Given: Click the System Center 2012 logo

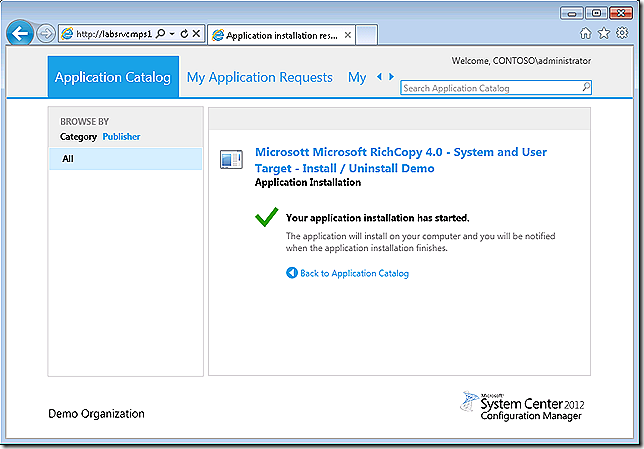Looking at the screenshot, I should tap(522, 406).
